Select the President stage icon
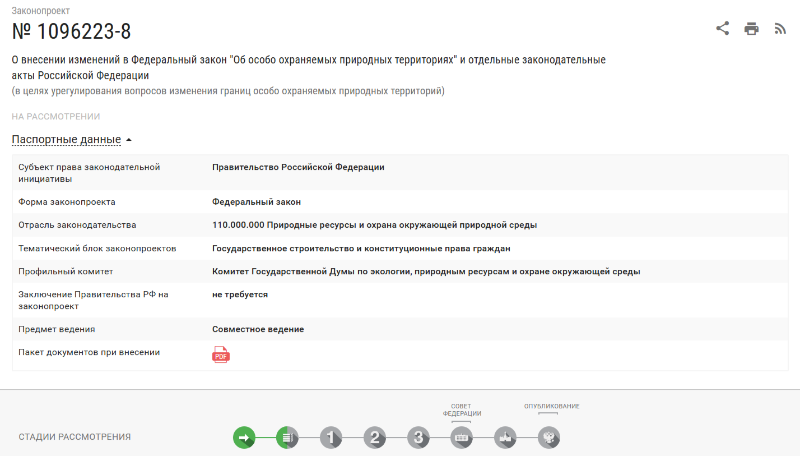Screen dimensions: 800x456 click(506, 437)
